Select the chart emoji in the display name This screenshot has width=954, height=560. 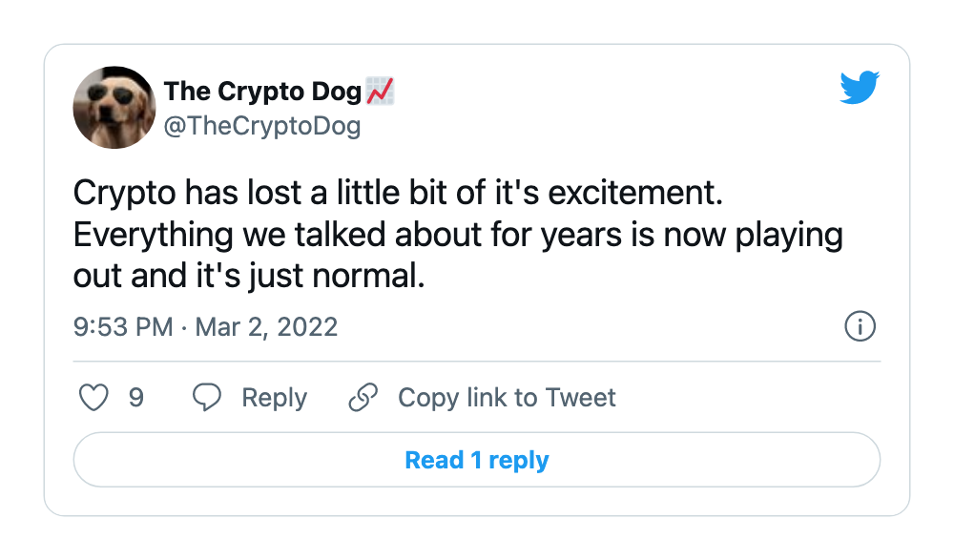[x=382, y=91]
